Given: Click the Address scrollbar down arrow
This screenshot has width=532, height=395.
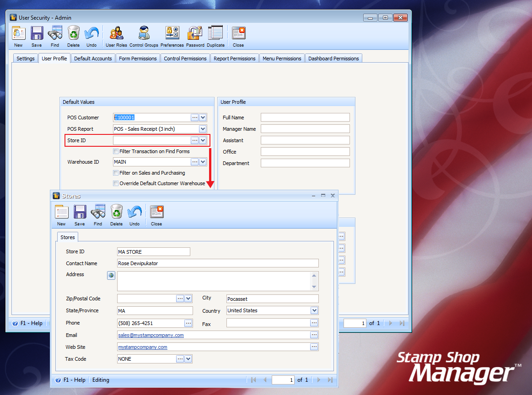Looking at the screenshot, I should tap(314, 287).
